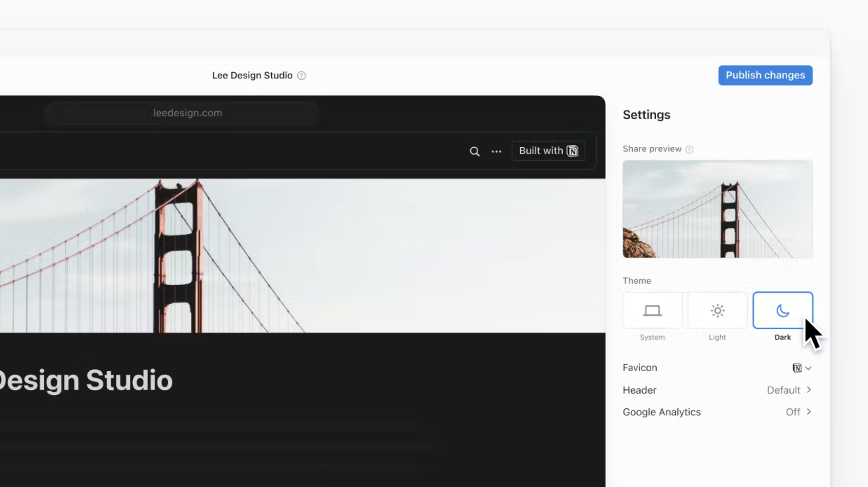The width and height of the screenshot is (868, 487).
Task: Expand the Favicon dropdown arrow
Action: tap(808, 368)
